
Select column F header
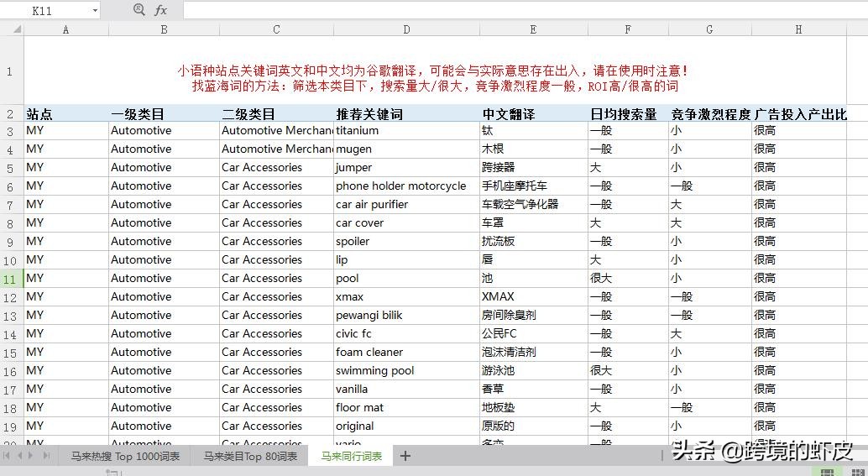click(628, 29)
